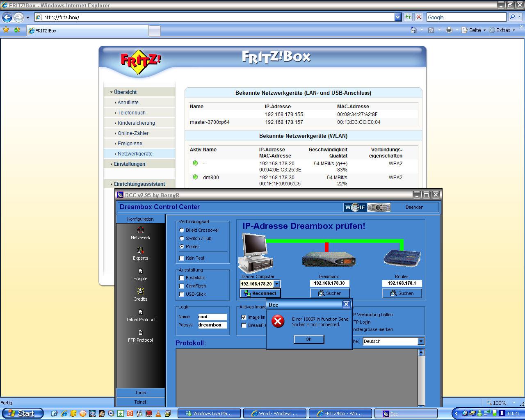Toggle the DreamFla checkbox

244,325
